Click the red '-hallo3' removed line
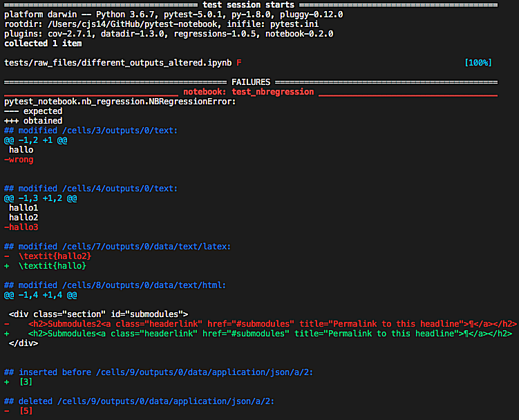This screenshot has height=420, width=519. pos(21,227)
